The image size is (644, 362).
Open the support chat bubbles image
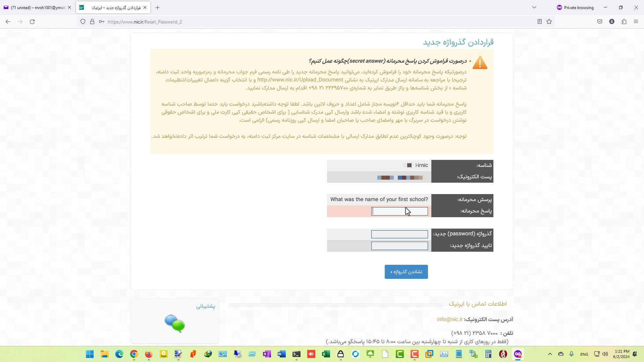(x=175, y=323)
